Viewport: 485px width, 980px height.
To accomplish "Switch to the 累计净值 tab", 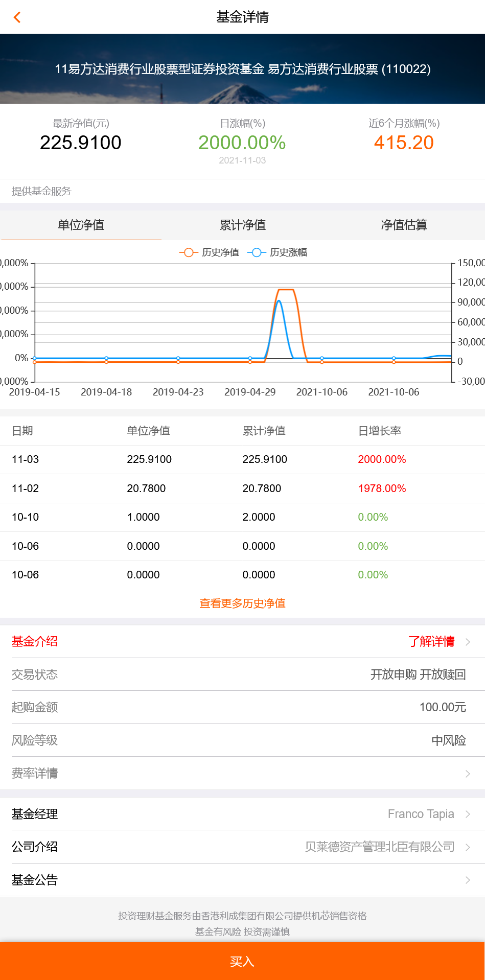I will click(242, 225).
